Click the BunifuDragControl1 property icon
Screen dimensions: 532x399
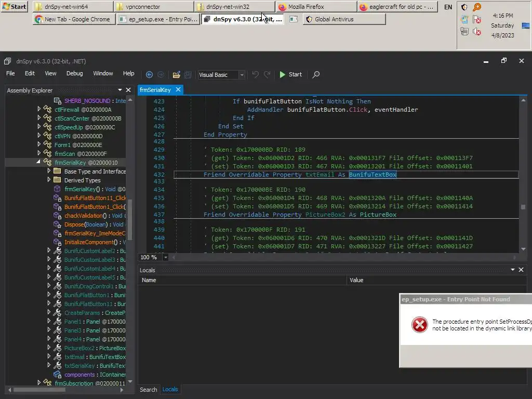coord(57,286)
